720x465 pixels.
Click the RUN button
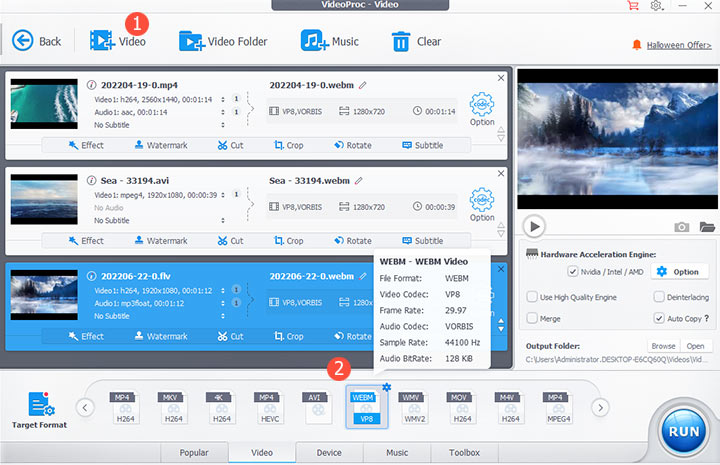click(x=684, y=431)
